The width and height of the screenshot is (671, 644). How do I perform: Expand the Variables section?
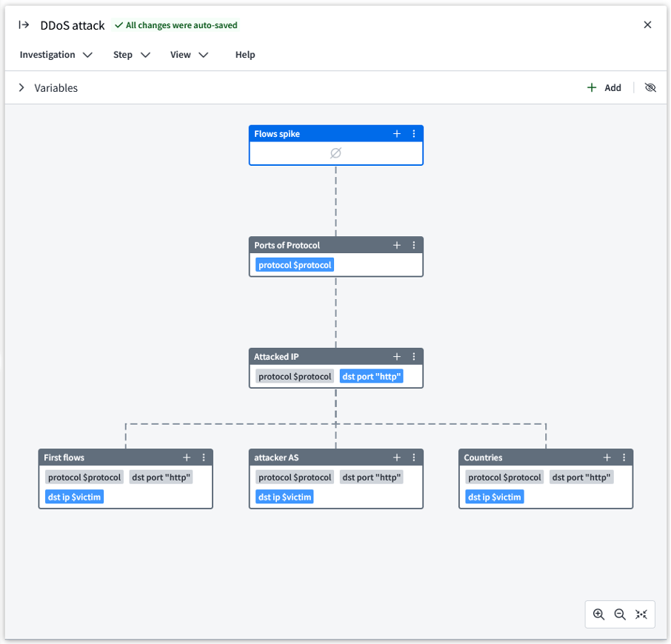(21, 87)
